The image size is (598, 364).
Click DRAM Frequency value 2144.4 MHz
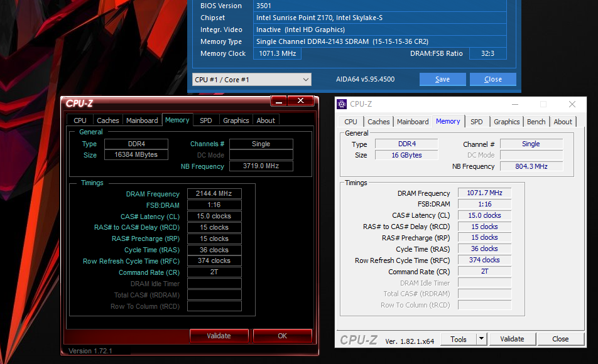(214, 194)
